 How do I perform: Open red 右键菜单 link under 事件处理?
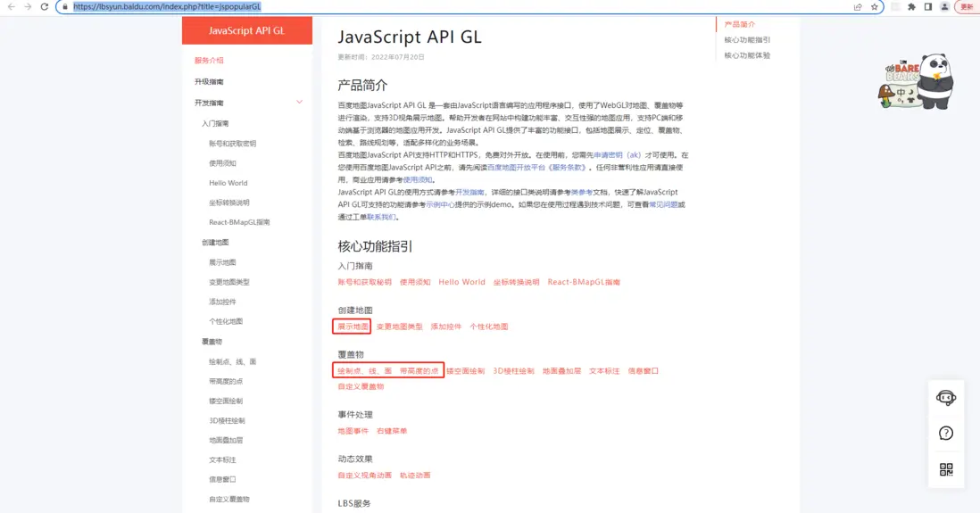pyautogui.click(x=392, y=431)
